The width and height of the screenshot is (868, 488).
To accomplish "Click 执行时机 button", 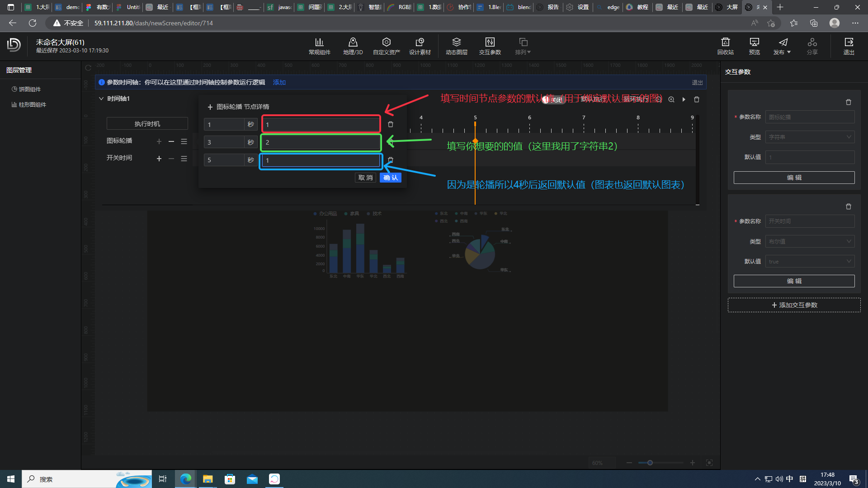I will tap(147, 124).
